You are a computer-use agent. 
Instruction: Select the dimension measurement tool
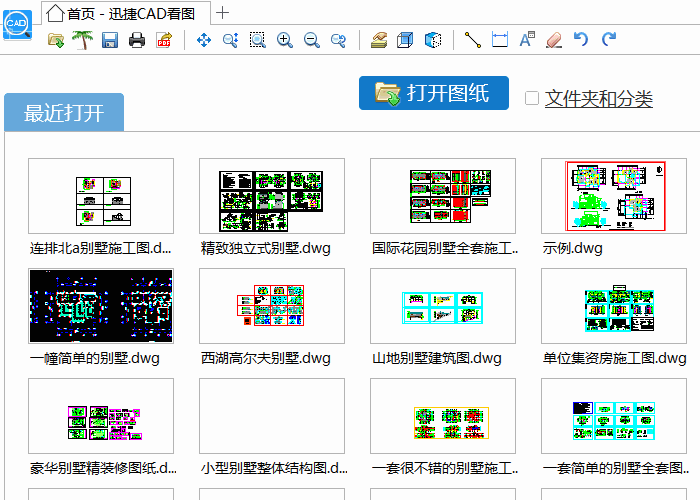click(500, 40)
